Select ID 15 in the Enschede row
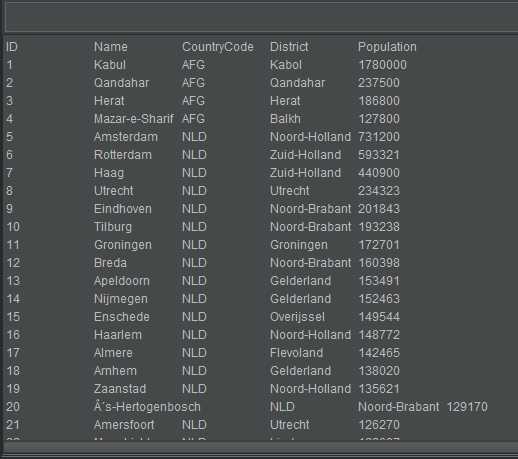The height and width of the screenshot is (459, 518). pos(13,317)
